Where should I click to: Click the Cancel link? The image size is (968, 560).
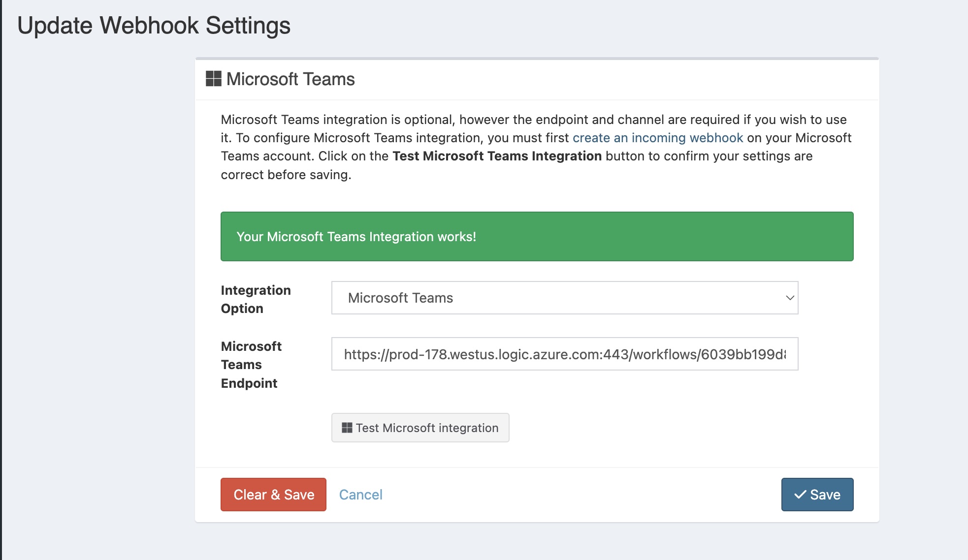[360, 495]
